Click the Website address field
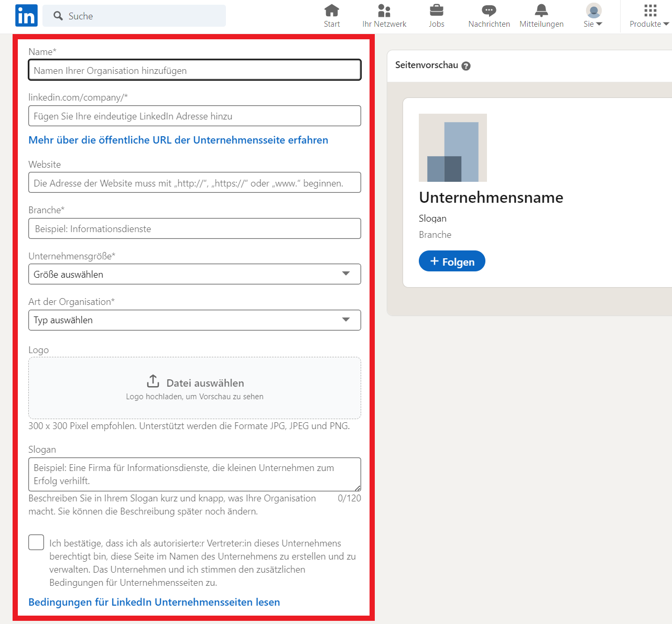 (194, 183)
